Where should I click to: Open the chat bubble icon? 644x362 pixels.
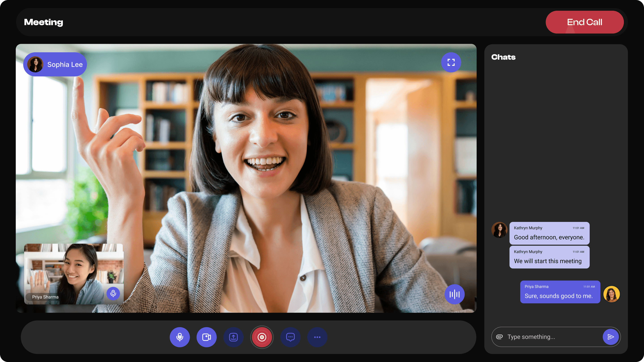coord(290,337)
